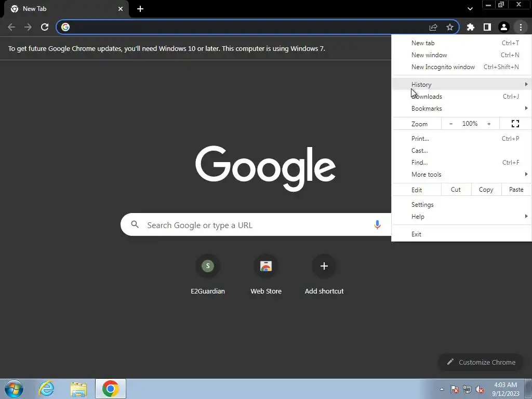
Task: Bookmark this tab with the star icon
Action: (x=450, y=27)
